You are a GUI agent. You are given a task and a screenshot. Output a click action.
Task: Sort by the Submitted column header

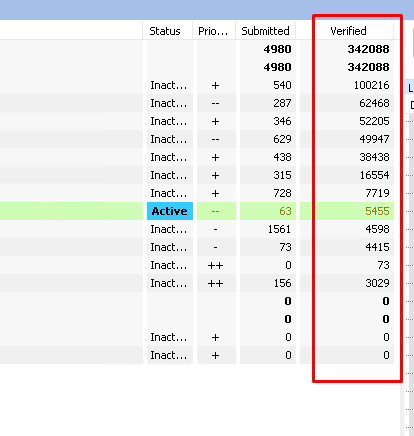click(265, 31)
